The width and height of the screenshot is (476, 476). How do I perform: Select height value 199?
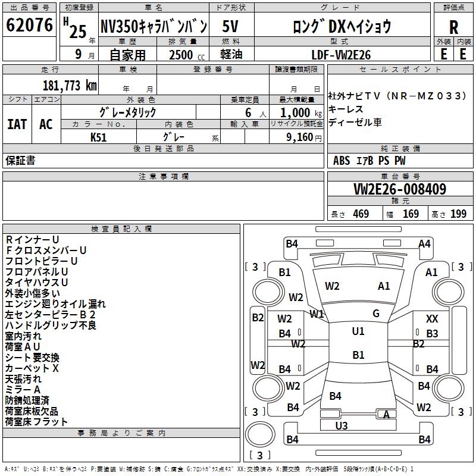458,214
